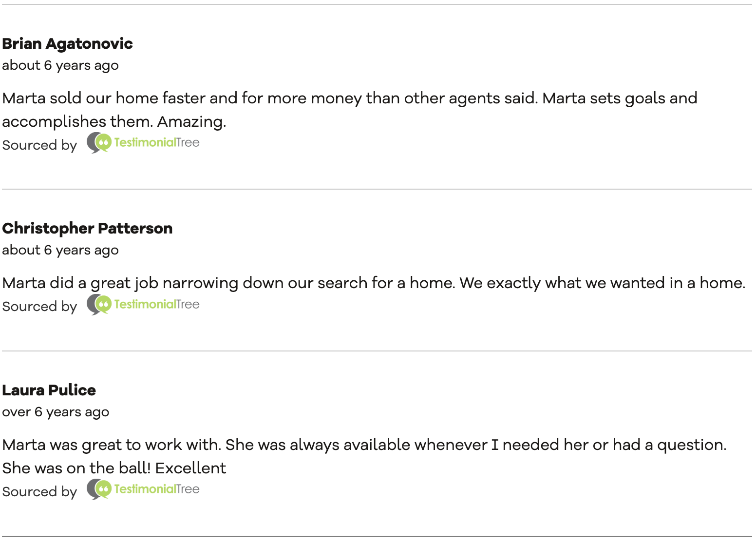
Task: Click Brian's review text about selling the home faster
Action: point(350,110)
